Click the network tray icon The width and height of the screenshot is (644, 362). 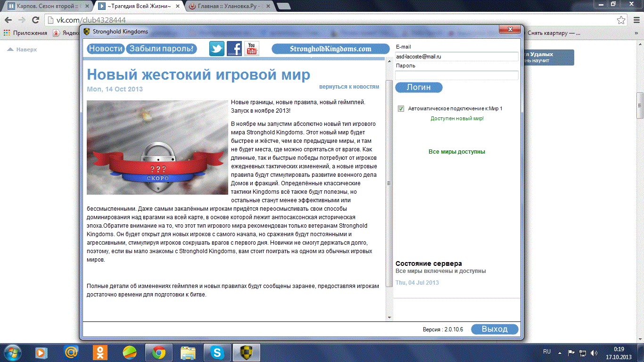pos(583,352)
